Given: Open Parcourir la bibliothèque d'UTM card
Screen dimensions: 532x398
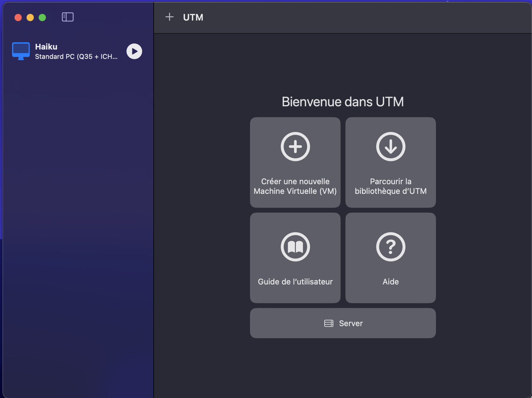Looking at the screenshot, I should point(391,162).
